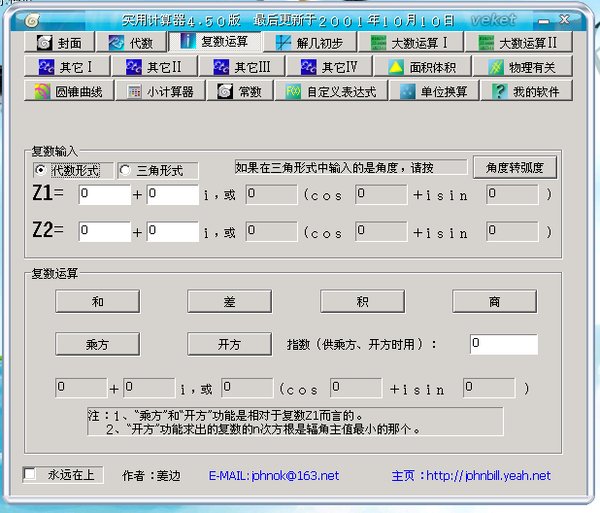Click the 商 quotient button
The width and height of the screenshot is (600, 513).
click(494, 301)
